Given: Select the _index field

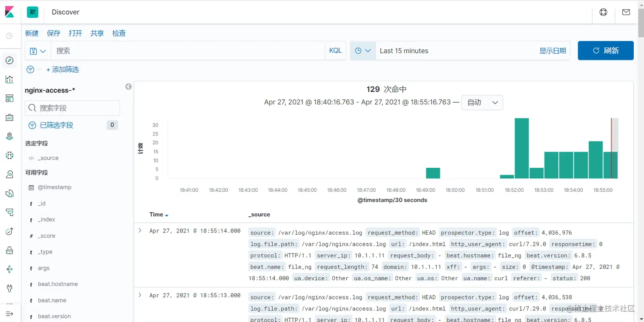Looking at the screenshot, I should point(46,220).
